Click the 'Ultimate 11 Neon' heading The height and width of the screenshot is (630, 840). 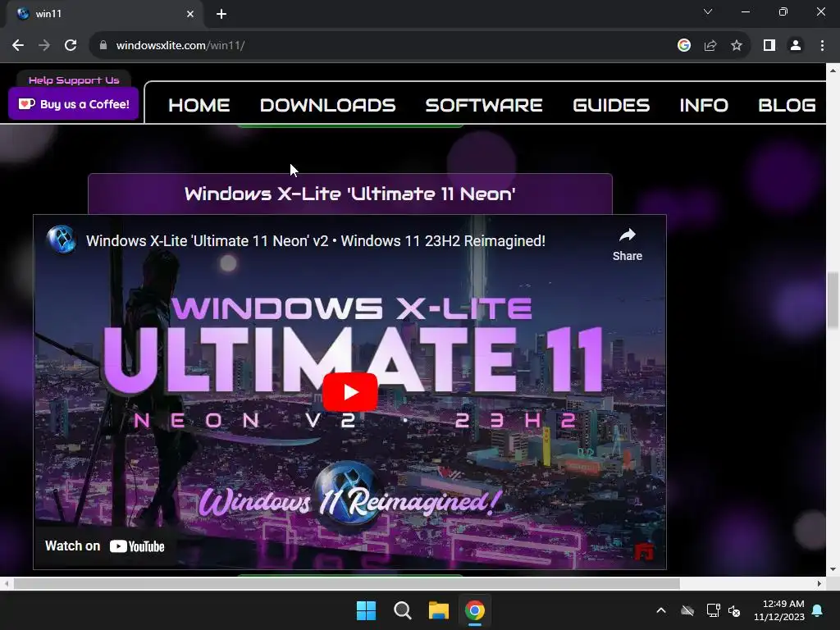pos(349,194)
